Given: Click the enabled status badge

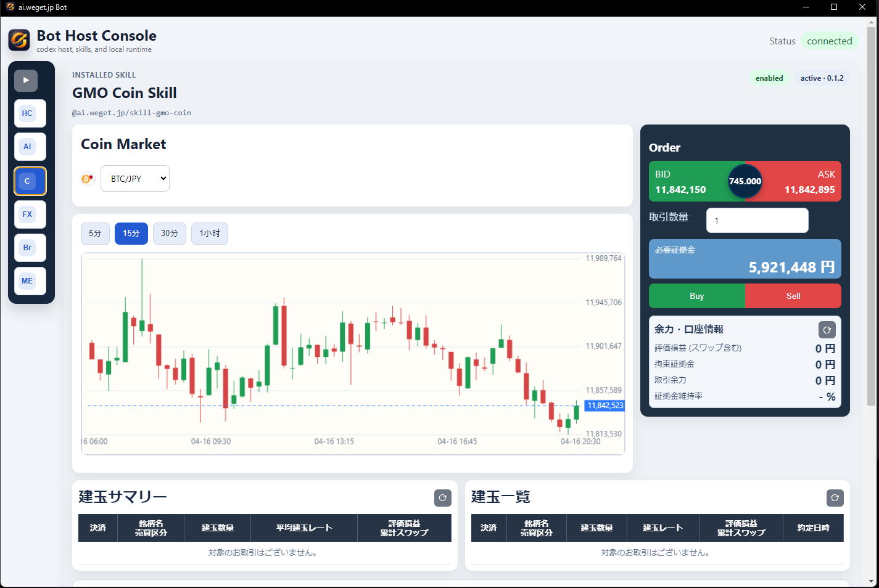Looking at the screenshot, I should coord(769,78).
